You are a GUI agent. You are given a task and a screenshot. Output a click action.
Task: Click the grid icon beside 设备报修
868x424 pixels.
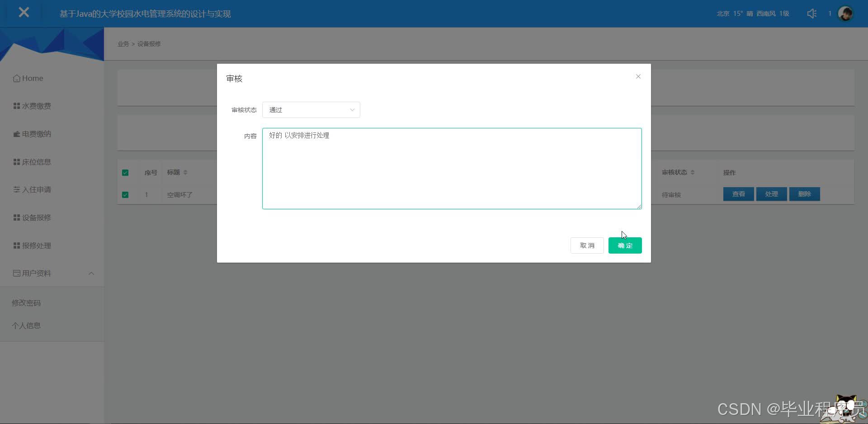pos(17,217)
